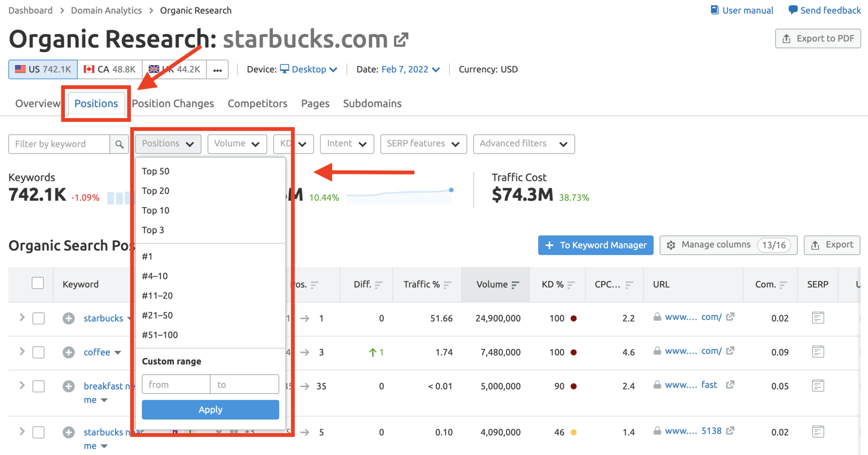This screenshot has height=455, width=868.
Task: Open more databases ellipsis button
Action: click(217, 70)
